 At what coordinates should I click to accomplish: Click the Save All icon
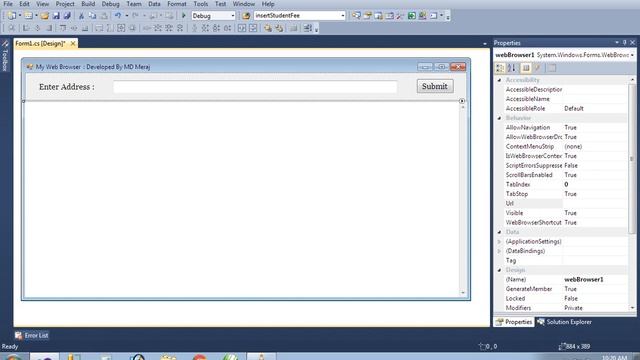67,16
